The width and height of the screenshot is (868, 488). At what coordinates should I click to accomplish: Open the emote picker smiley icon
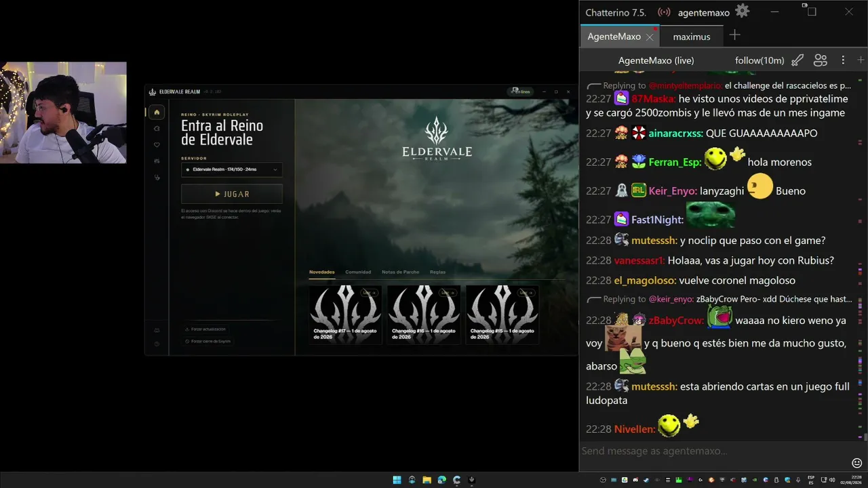856,463
